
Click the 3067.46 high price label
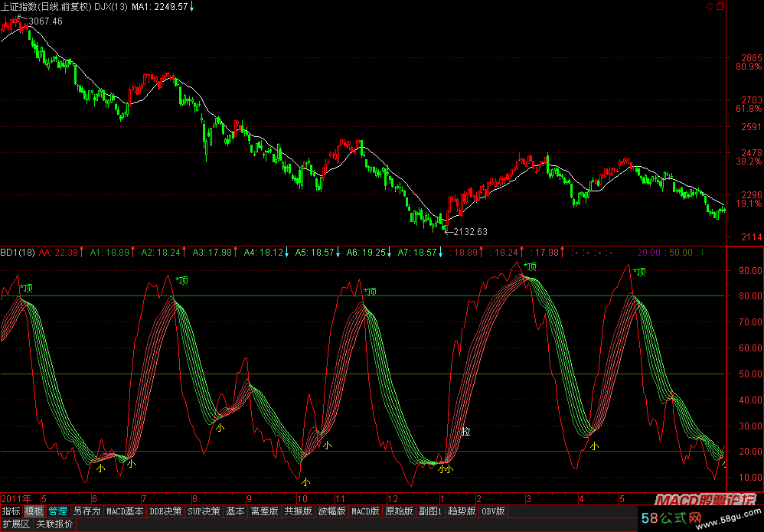45,21
